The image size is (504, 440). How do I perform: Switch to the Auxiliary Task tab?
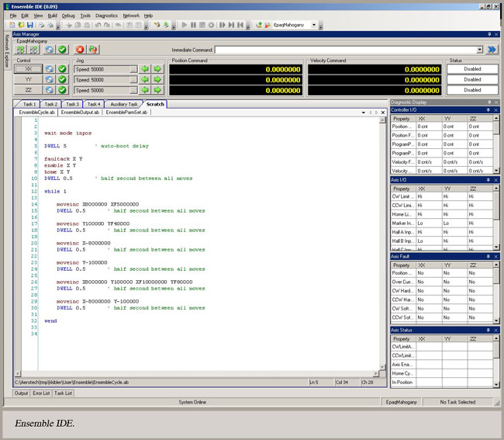point(123,104)
